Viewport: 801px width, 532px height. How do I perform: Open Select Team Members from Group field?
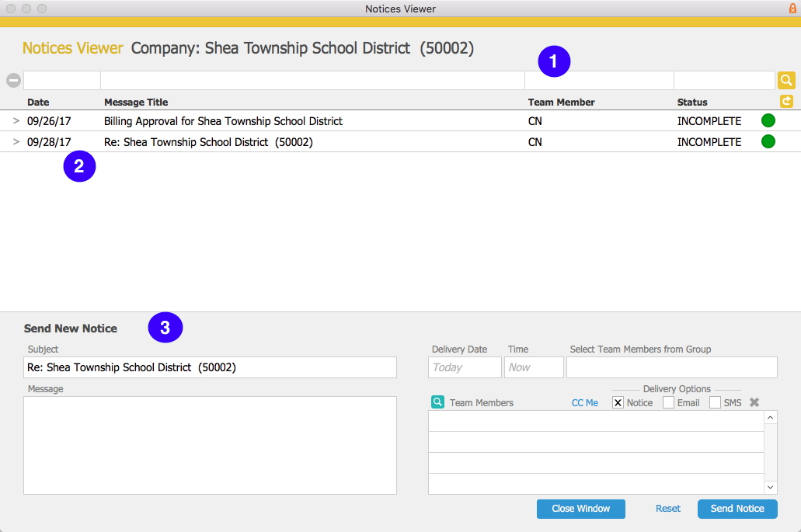click(x=672, y=367)
